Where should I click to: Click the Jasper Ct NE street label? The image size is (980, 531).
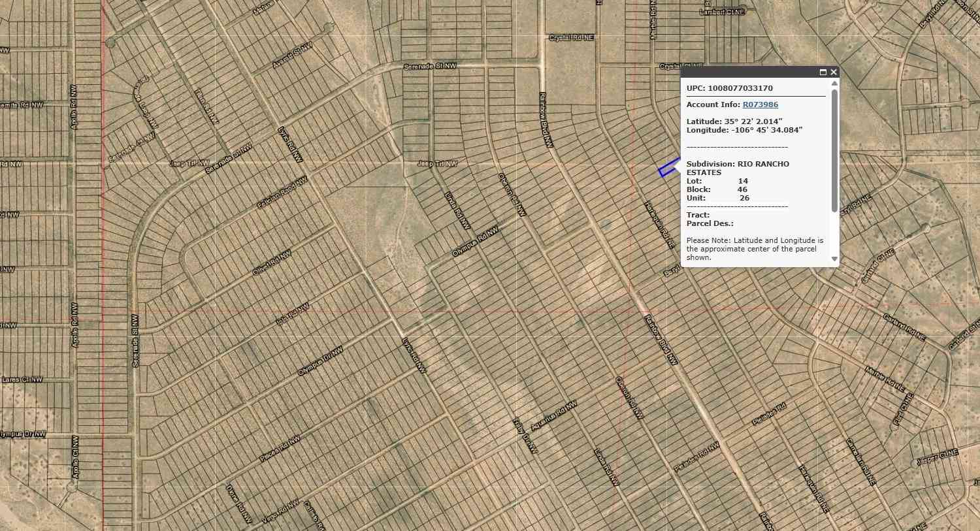(x=937, y=457)
